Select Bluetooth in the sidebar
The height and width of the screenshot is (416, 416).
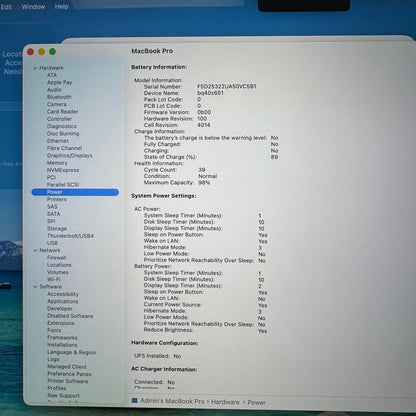[x=59, y=97]
